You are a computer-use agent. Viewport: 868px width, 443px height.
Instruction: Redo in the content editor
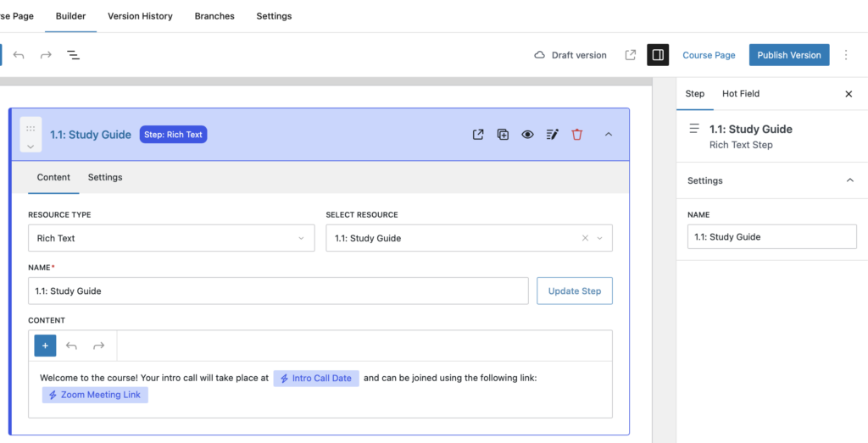click(x=98, y=346)
